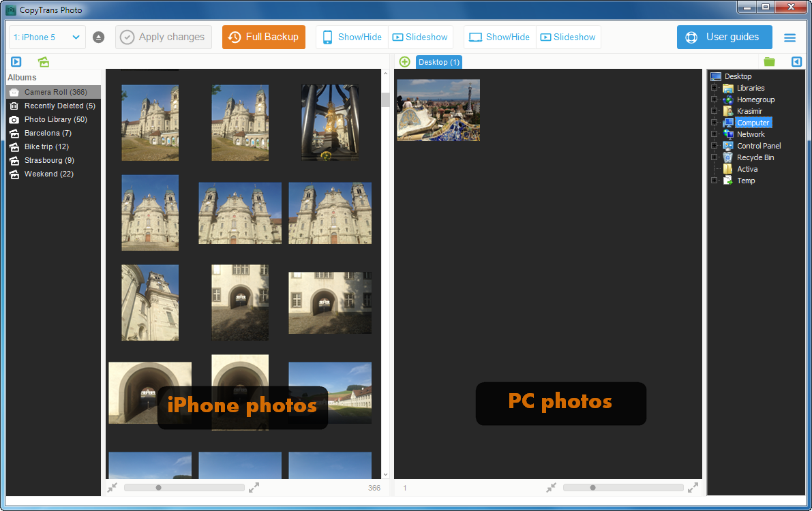The image size is (812, 511).
Task: Enlarge PC thumbnails icon
Action: pyautogui.click(x=693, y=488)
